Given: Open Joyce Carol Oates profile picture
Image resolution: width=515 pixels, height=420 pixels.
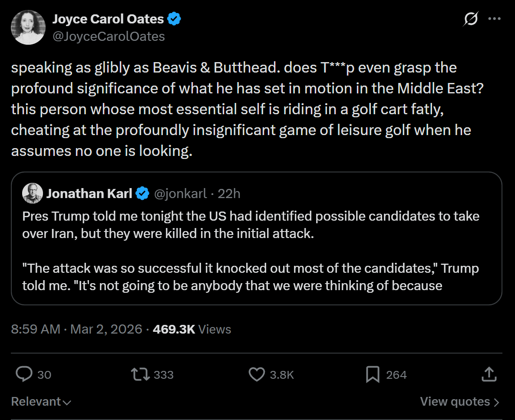Looking at the screenshot, I should (x=28, y=27).
